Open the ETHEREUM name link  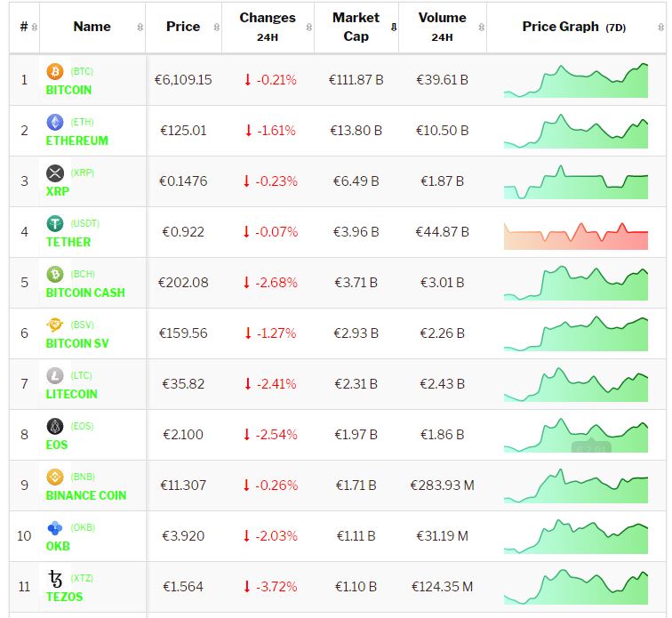click(76, 140)
